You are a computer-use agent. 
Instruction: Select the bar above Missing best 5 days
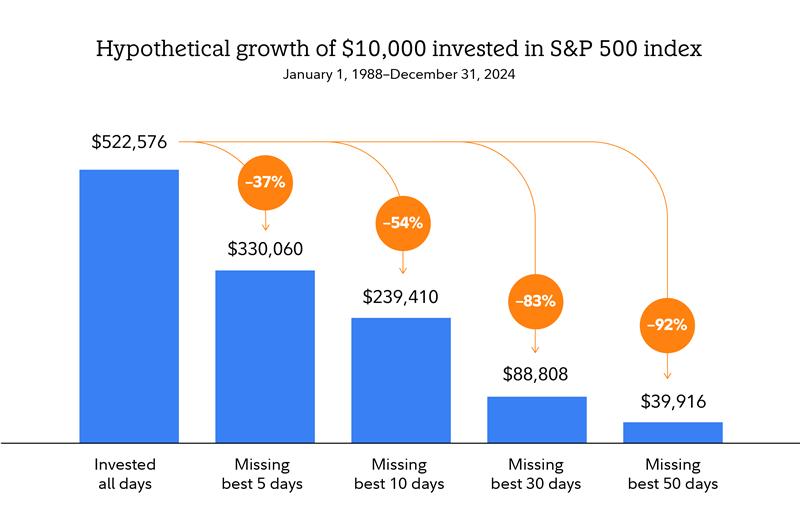tap(265, 355)
